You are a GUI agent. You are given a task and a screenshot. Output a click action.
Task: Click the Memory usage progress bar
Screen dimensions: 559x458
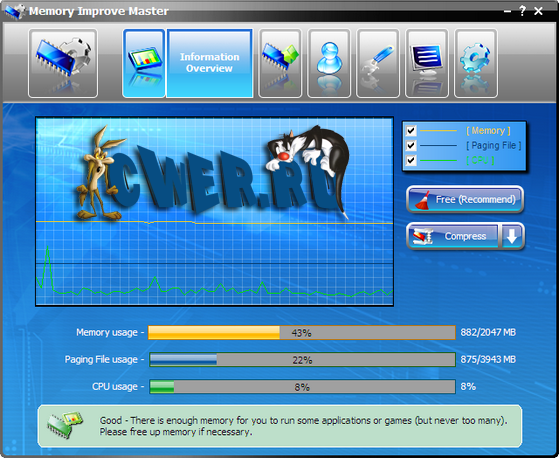tap(302, 333)
